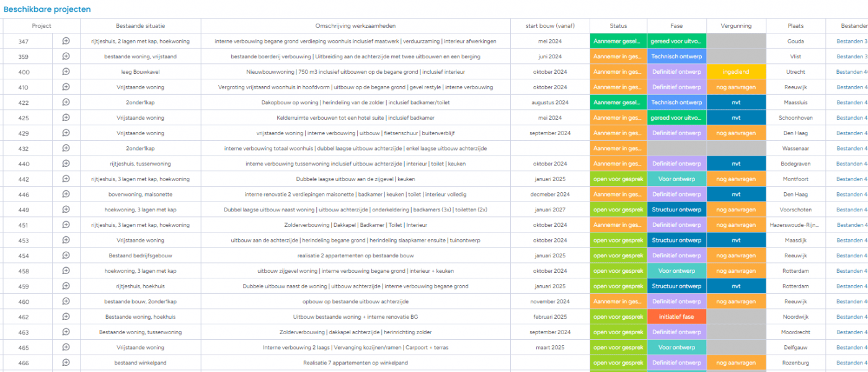Click 'Uitbouw bestaande woning + interne renovatie BG'

pyautogui.click(x=355, y=317)
